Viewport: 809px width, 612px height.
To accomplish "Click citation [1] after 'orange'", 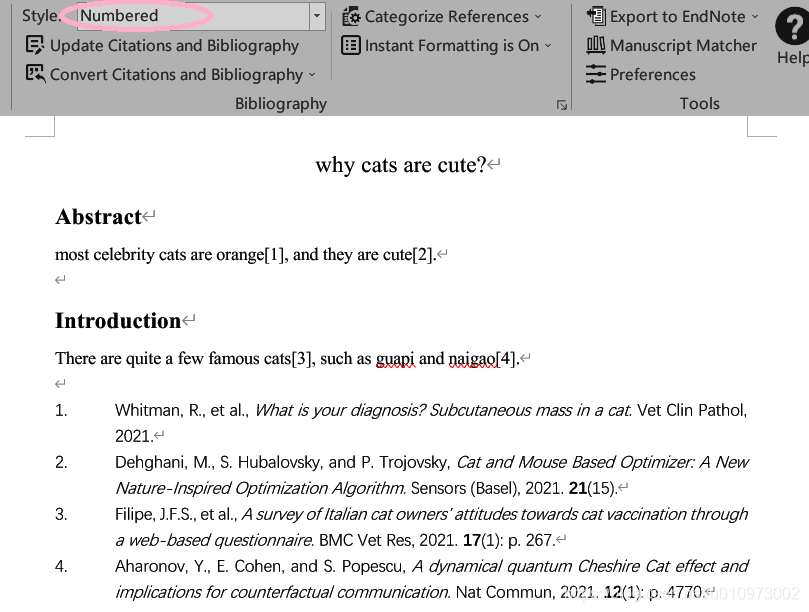I will click(x=274, y=254).
